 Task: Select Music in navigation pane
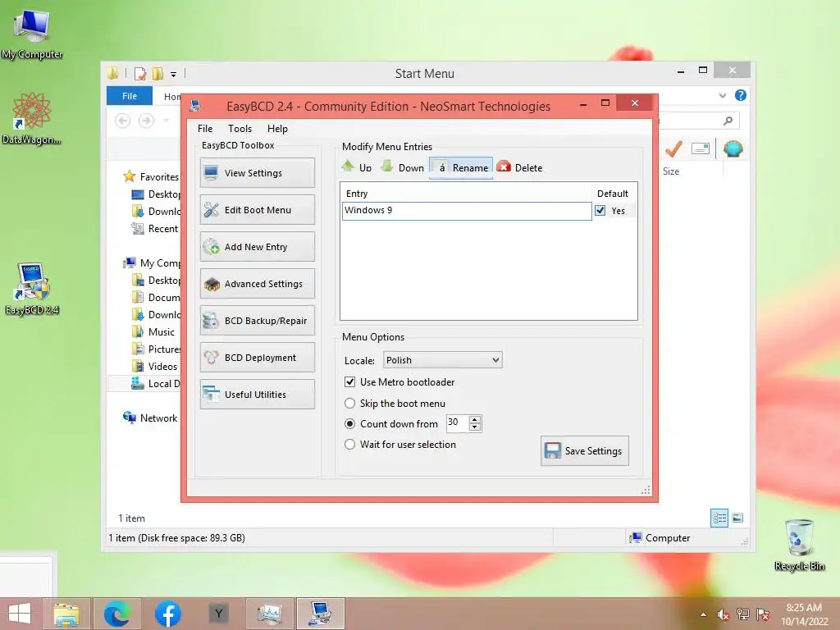coord(162,332)
